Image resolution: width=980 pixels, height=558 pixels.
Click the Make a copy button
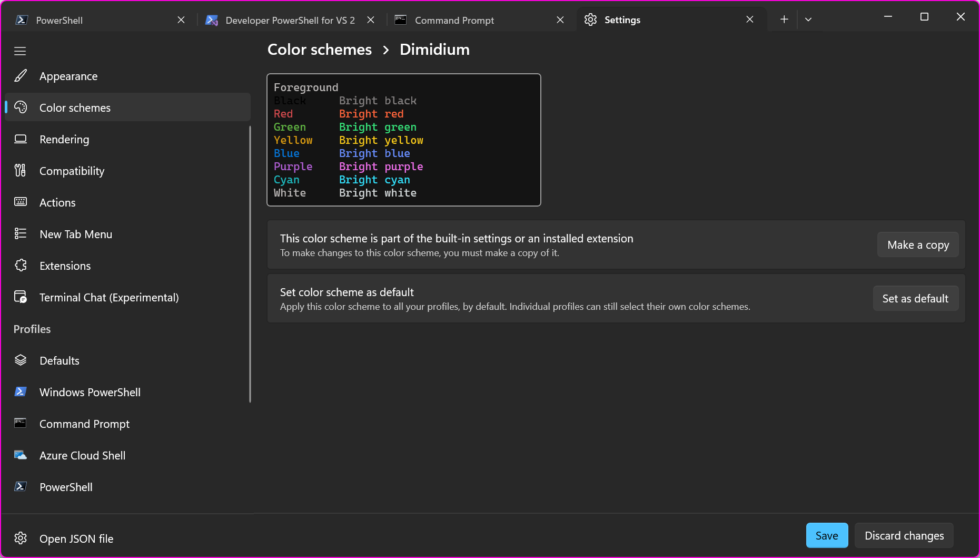click(x=918, y=244)
